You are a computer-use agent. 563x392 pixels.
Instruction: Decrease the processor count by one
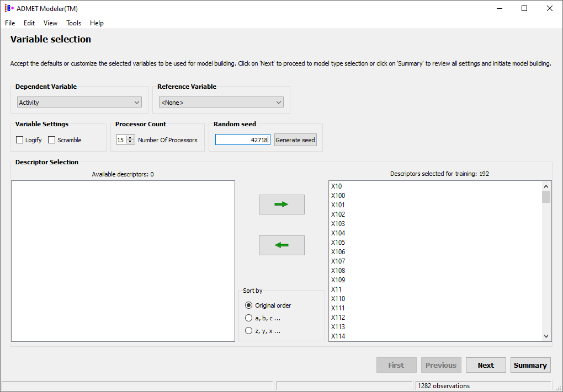click(130, 142)
